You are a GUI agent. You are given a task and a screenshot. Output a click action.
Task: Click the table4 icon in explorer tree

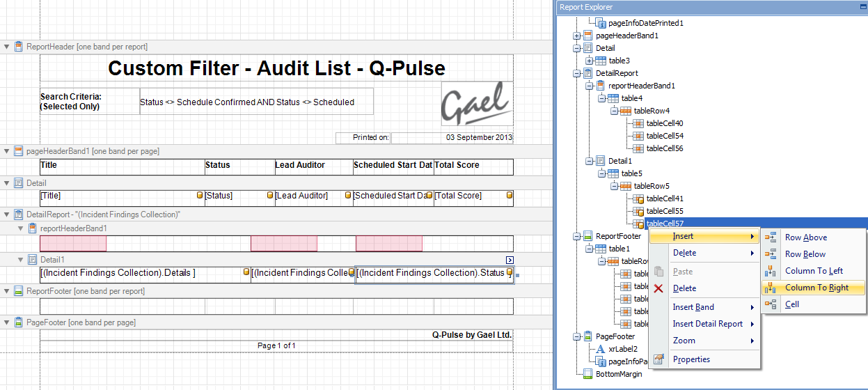point(614,98)
